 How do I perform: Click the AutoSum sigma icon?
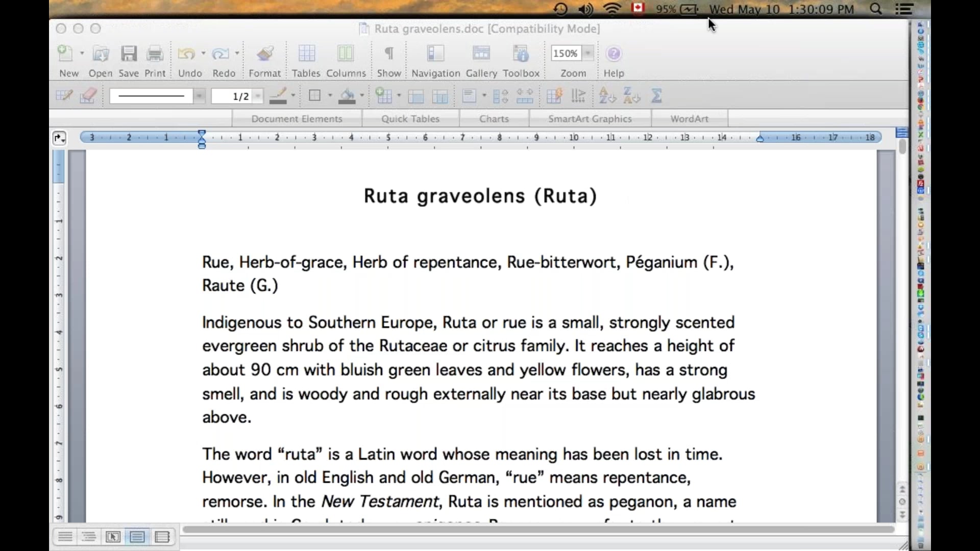[656, 96]
